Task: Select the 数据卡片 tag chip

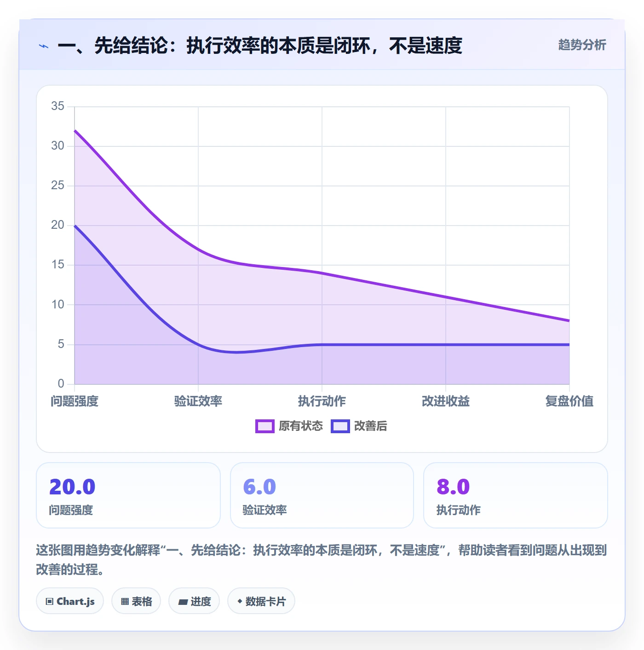Action: click(261, 601)
